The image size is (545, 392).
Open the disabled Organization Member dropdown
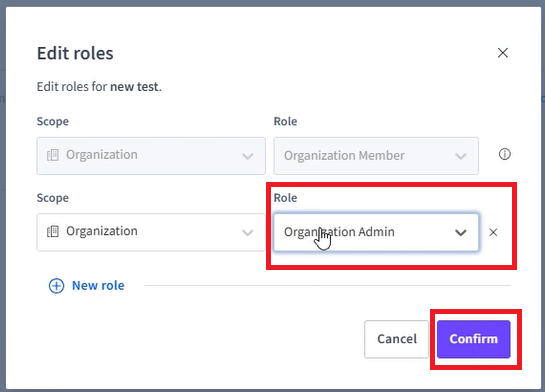click(x=376, y=156)
